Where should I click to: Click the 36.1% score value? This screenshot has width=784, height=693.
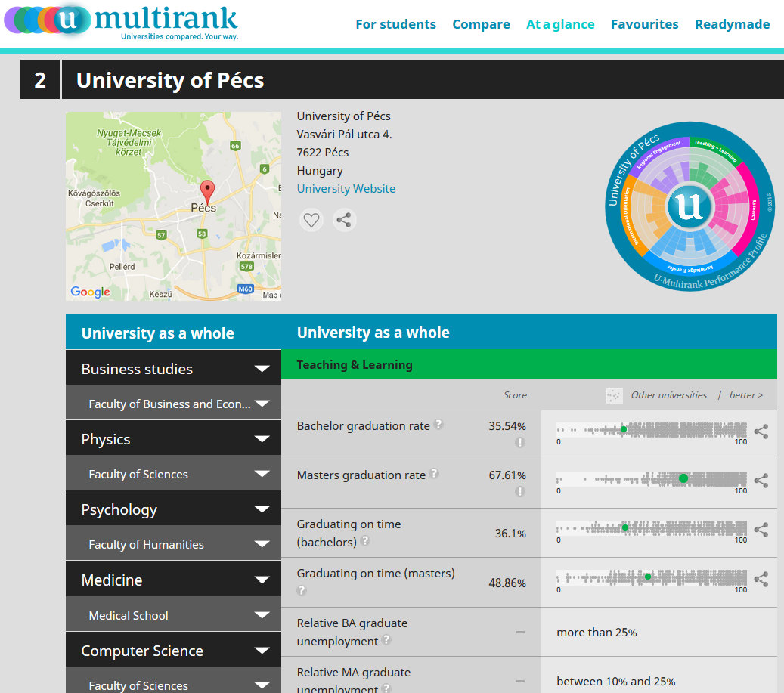[x=510, y=533]
